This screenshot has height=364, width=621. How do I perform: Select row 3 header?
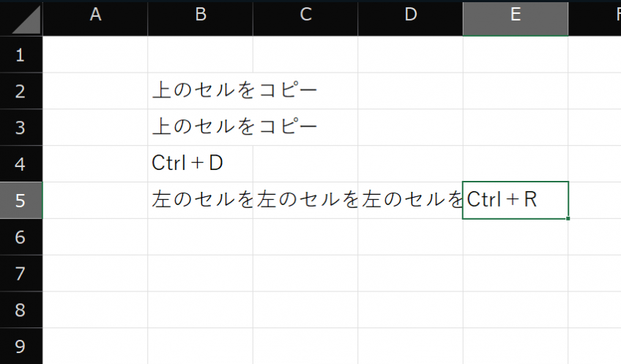(x=21, y=127)
